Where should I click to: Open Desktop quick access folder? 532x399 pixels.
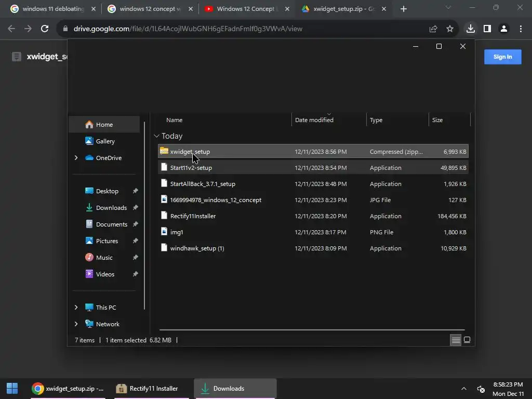pyautogui.click(x=107, y=191)
